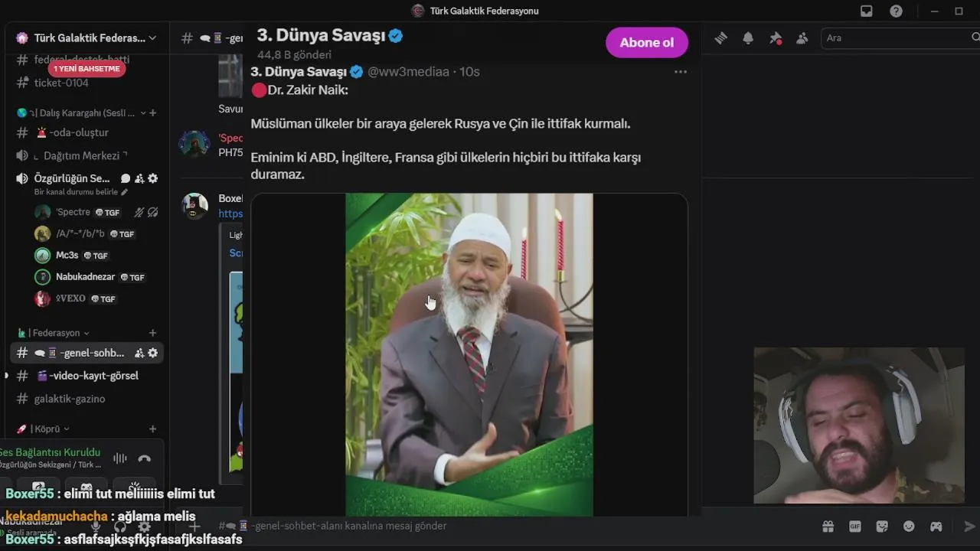The height and width of the screenshot is (551, 980).
Task: Toggle noise suppression waveform icon
Action: (120, 458)
